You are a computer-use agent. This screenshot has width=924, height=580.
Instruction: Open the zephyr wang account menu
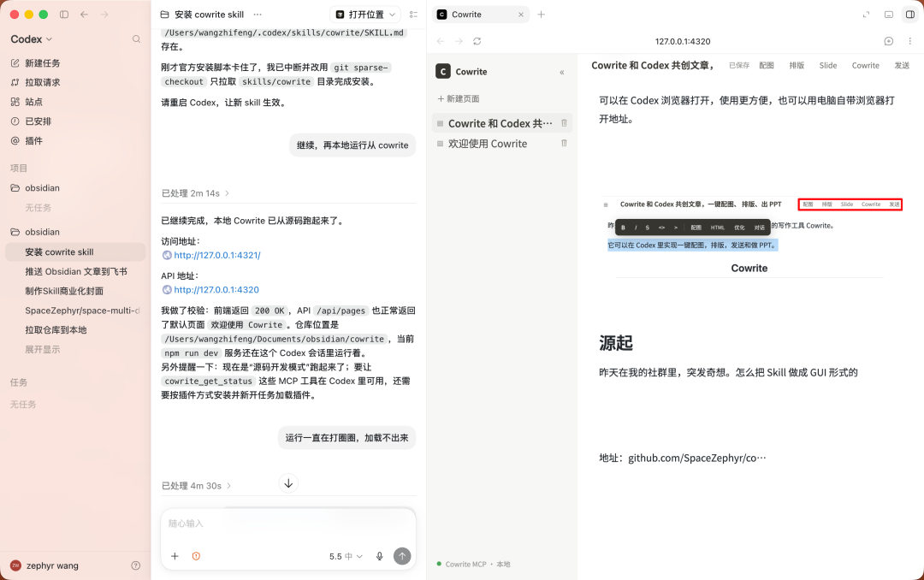44,565
